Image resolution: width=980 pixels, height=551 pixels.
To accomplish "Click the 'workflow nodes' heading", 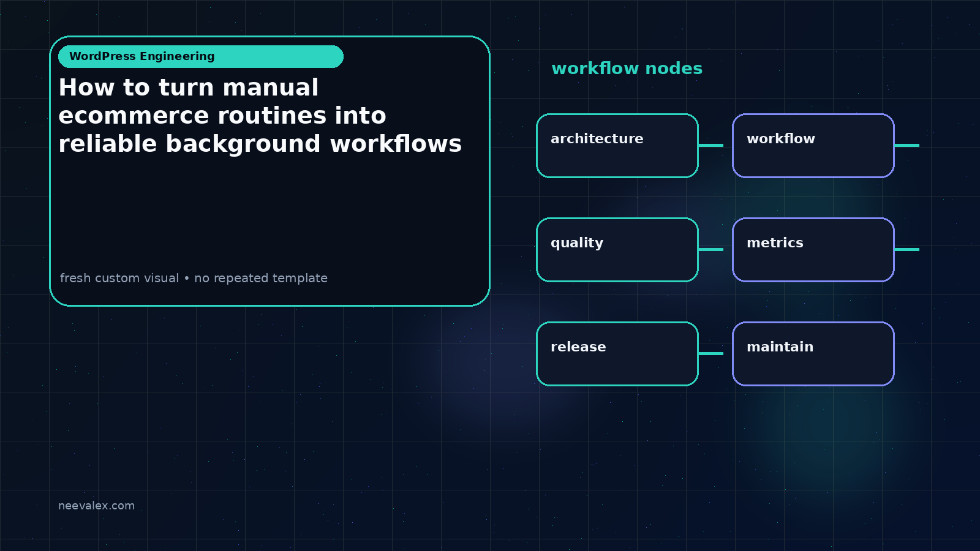I will pyautogui.click(x=627, y=69).
